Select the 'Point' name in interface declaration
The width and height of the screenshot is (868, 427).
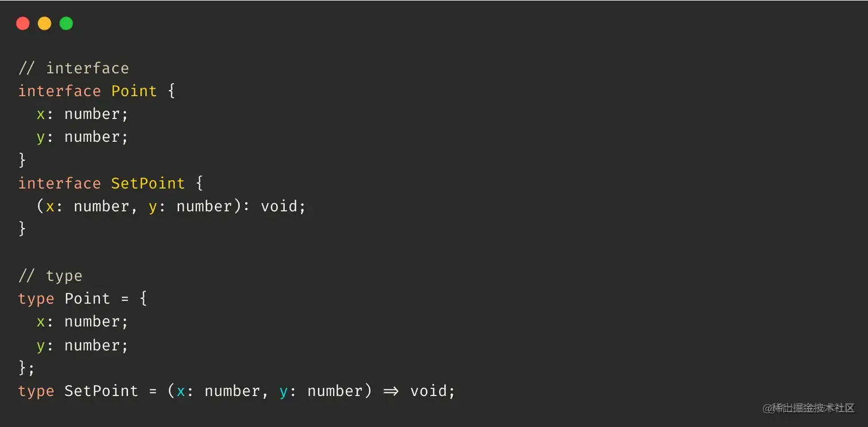(134, 91)
